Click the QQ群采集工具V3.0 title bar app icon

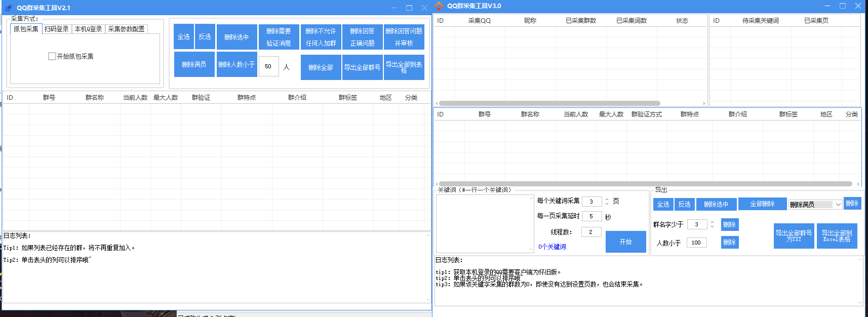[x=439, y=6]
